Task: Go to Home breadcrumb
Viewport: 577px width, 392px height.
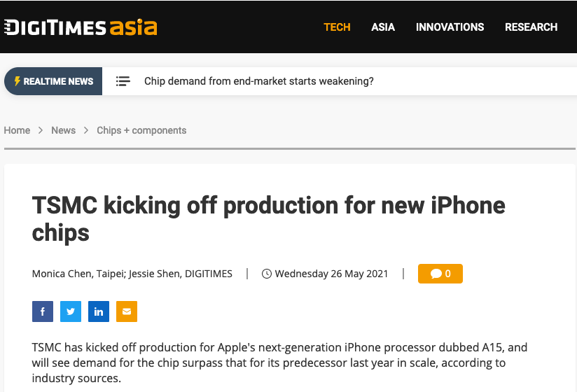Action: pos(17,130)
